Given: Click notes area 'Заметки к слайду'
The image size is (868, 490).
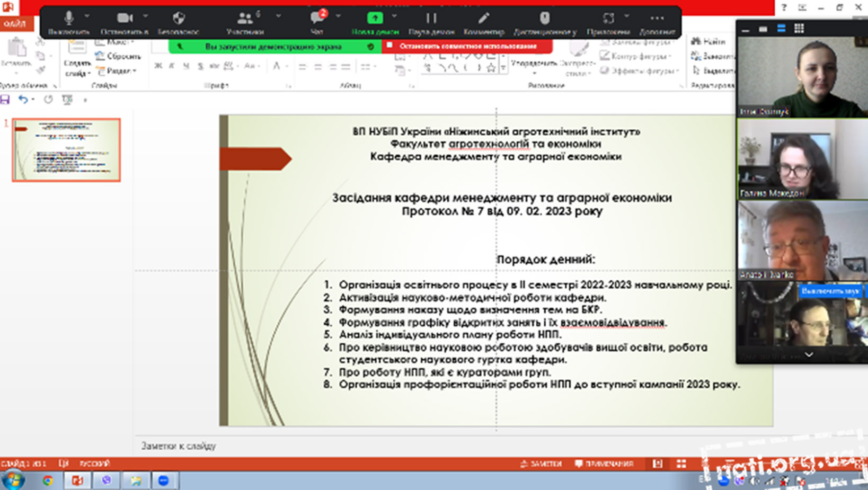Looking at the screenshot, I should pos(179,446).
